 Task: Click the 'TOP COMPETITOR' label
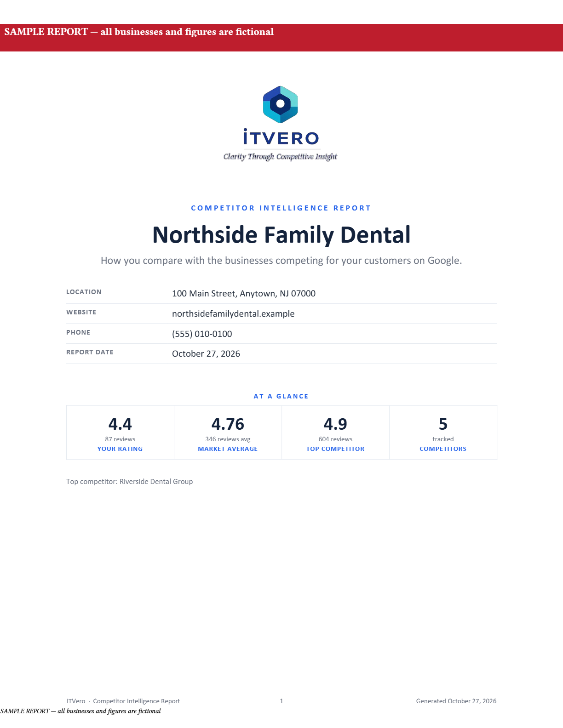(335, 449)
